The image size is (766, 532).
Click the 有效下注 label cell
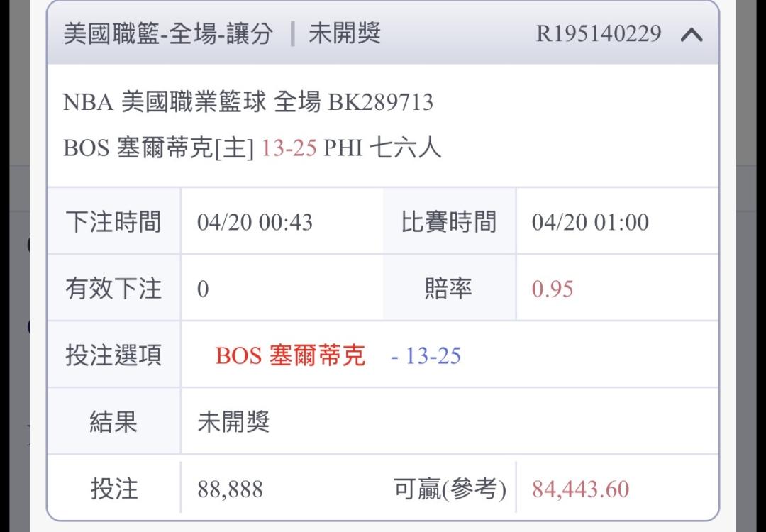[113, 289]
